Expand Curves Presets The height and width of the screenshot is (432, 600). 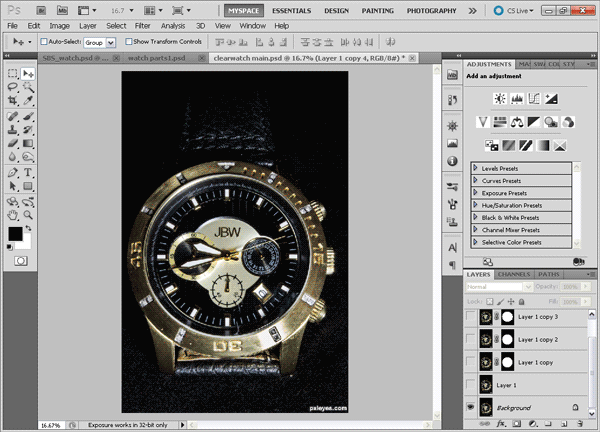click(x=475, y=180)
